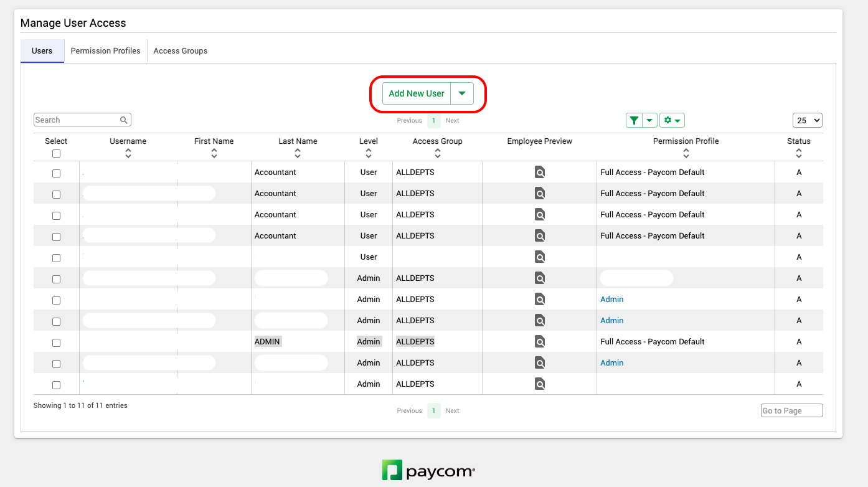Focus the Go to Page field
Viewport: 868px width, 487px height.
791,410
